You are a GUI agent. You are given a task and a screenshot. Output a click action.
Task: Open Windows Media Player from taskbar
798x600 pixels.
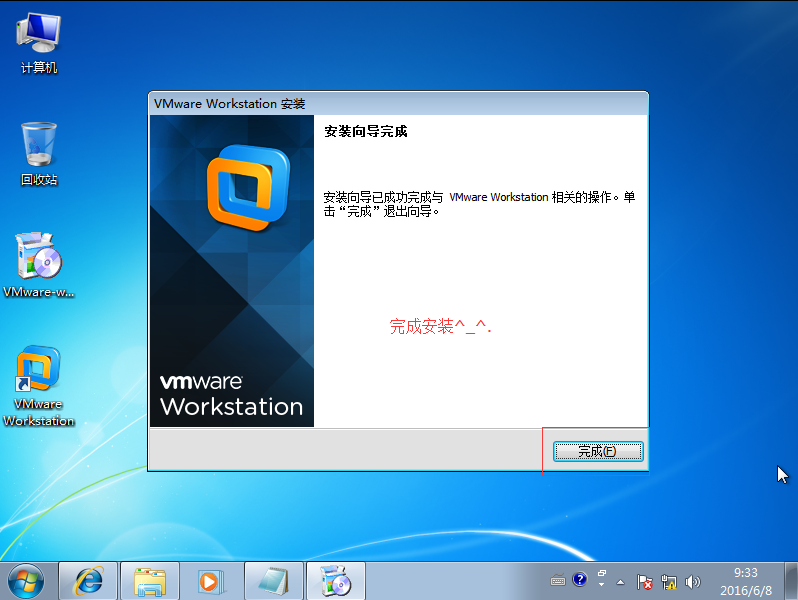210,580
